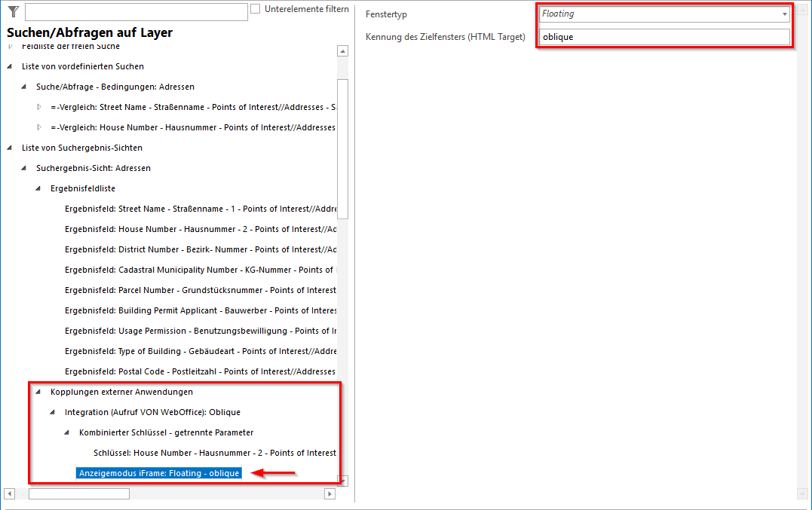Click the horizontal scrollbar left arrow
Viewport: 812px width, 510px height.
coord(8,493)
